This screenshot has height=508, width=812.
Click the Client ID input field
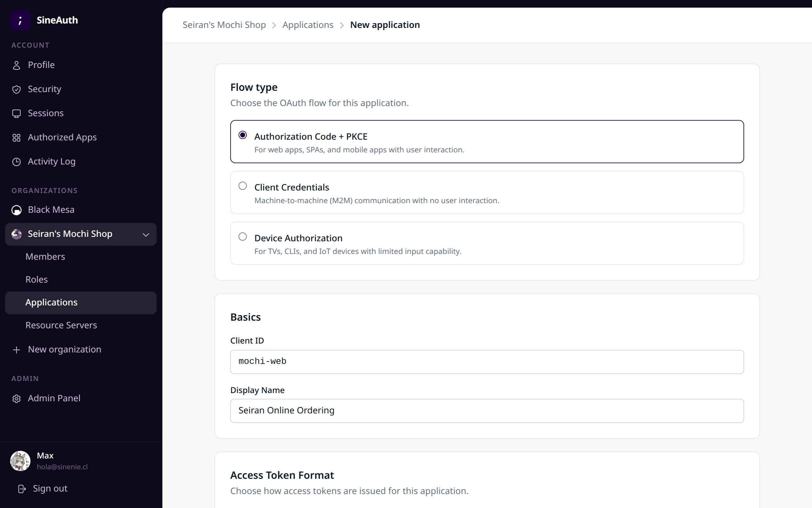coord(487,362)
